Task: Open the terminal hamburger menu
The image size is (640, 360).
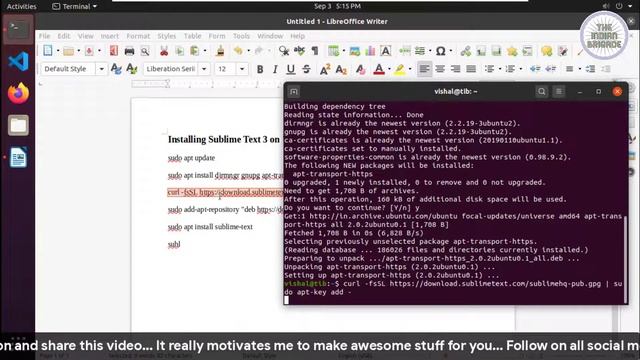Action: [x=559, y=91]
